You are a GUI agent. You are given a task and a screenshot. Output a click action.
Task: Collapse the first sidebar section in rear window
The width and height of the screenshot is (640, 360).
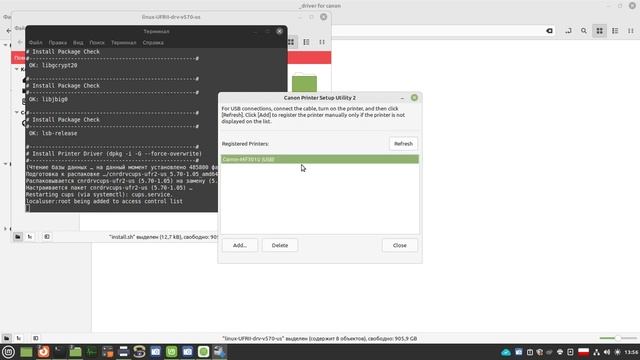6,45
